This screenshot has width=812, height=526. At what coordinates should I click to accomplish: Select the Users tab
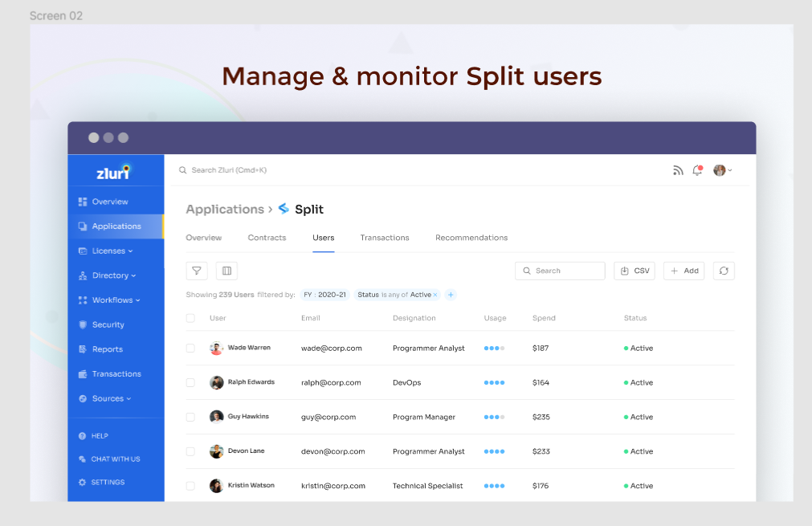[323, 238]
